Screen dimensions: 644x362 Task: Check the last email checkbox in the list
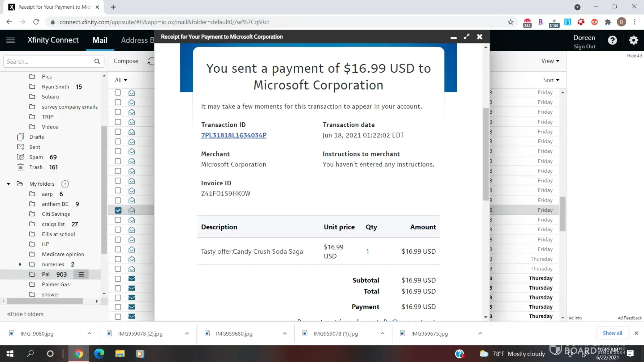pyautogui.click(x=118, y=316)
